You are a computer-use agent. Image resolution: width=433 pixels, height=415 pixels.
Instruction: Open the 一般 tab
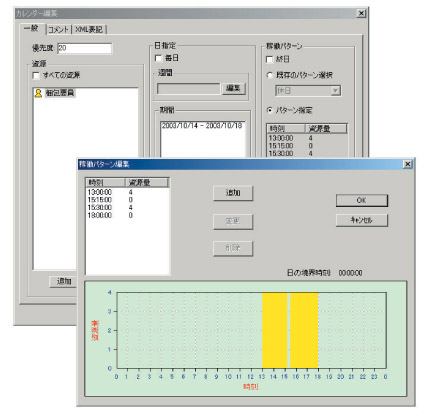coord(32,28)
